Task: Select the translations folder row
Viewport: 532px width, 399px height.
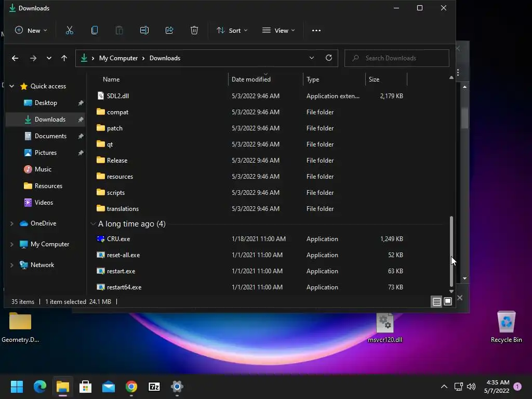Action: point(250,209)
